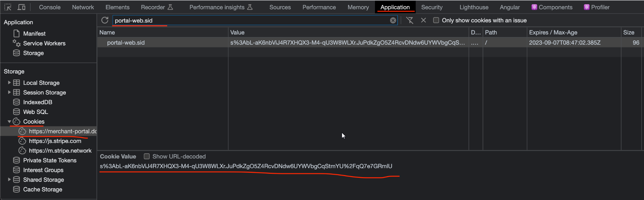This screenshot has width=644, height=200.
Task: Open the Lighthouse tab
Action: [473, 7]
